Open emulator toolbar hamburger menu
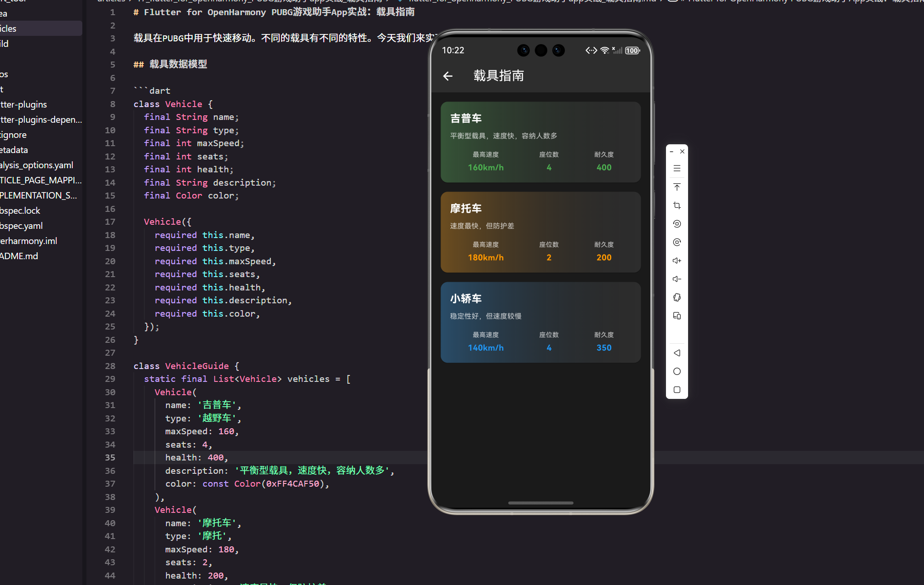The width and height of the screenshot is (924, 585). pyautogui.click(x=677, y=168)
